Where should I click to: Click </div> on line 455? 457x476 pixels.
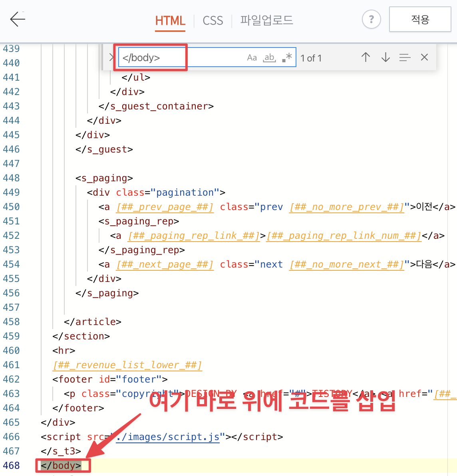point(104,279)
